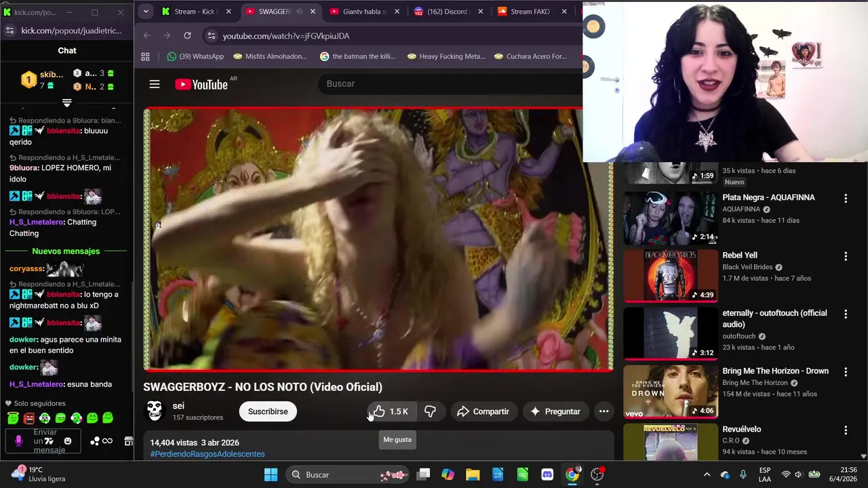Click the ESP LAA language indicator
Screen dimensions: 868x488
[765, 474]
